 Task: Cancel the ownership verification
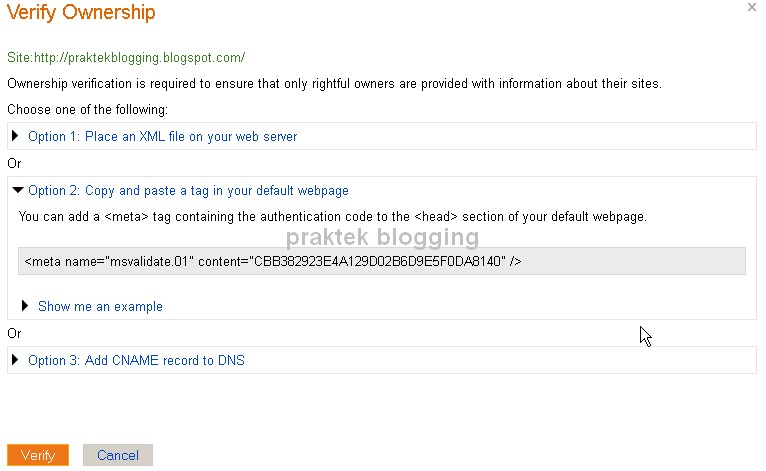[118, 455]
